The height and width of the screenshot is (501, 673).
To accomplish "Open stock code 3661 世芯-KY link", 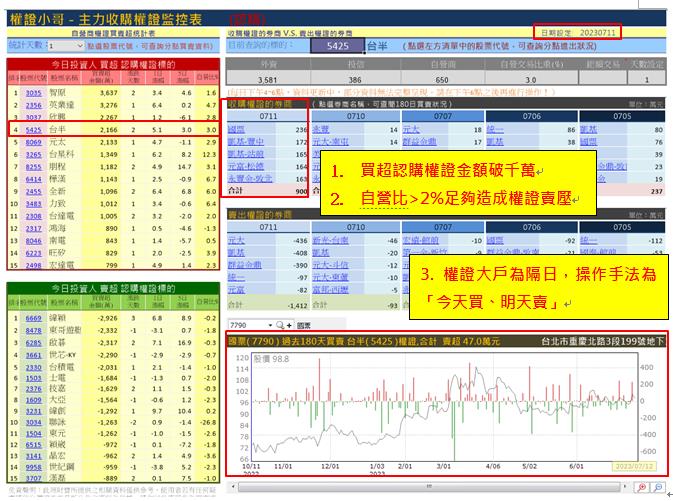I will (33, 355).
